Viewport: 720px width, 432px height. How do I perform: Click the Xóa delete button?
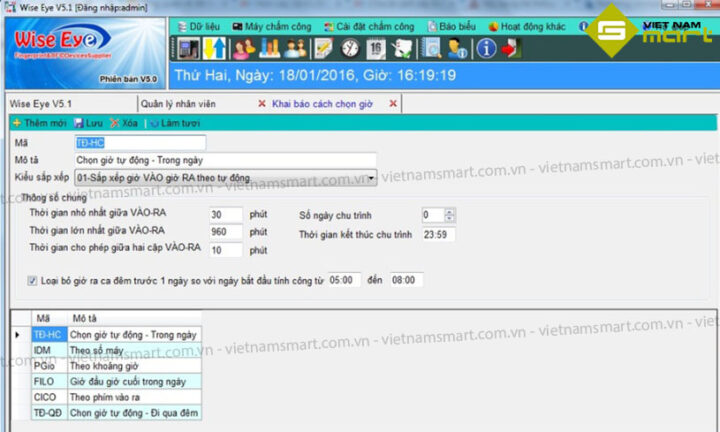pos(124,123)
